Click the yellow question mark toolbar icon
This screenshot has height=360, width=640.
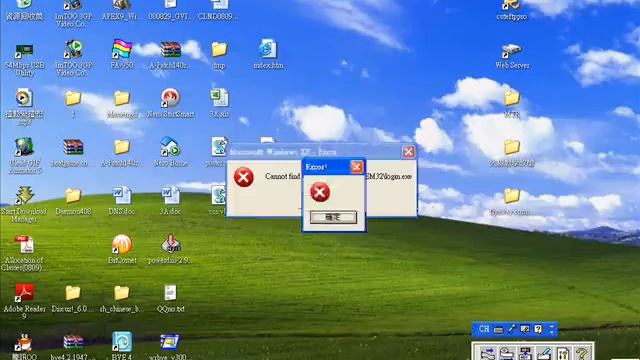pyautogui.click(x=582, y=353)
